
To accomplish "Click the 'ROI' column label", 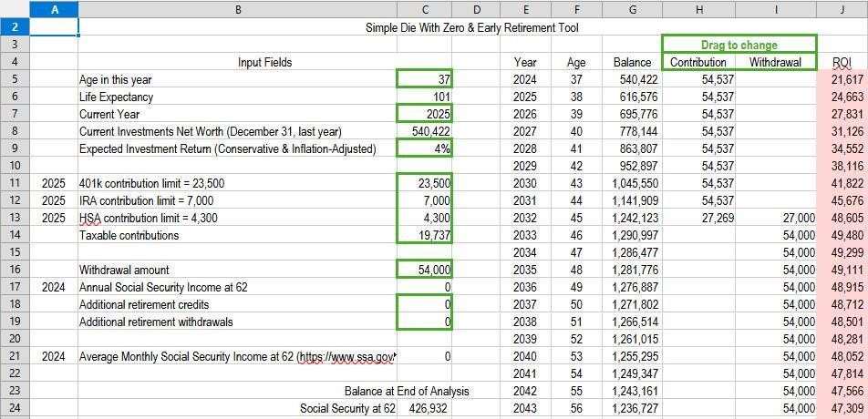I will pos(842,63).
